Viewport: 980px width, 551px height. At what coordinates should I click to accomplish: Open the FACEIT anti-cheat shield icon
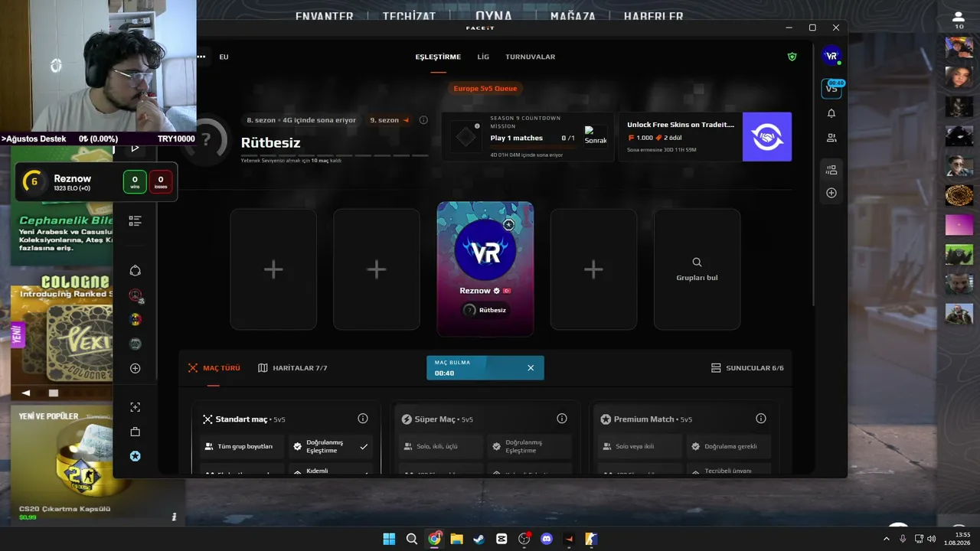pos(792,57)
